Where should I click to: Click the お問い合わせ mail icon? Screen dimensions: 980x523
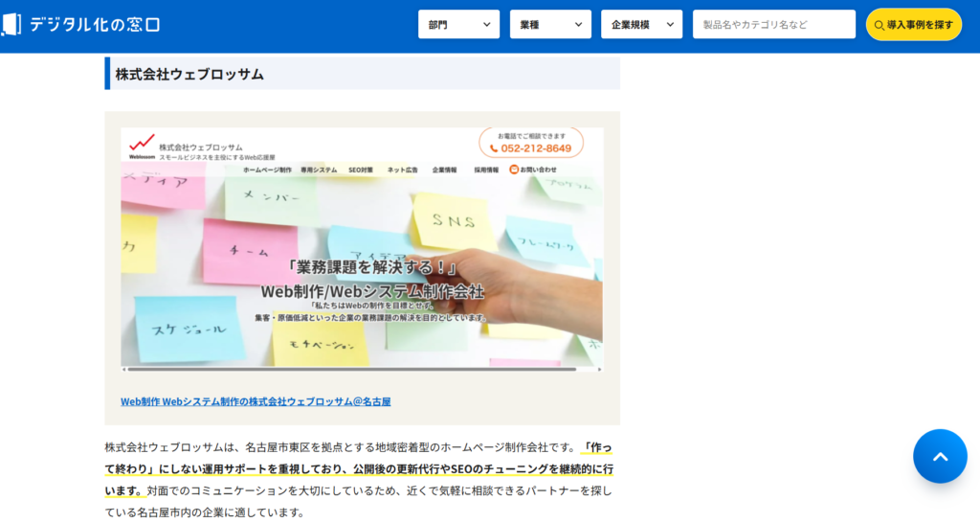pos(514,169)
